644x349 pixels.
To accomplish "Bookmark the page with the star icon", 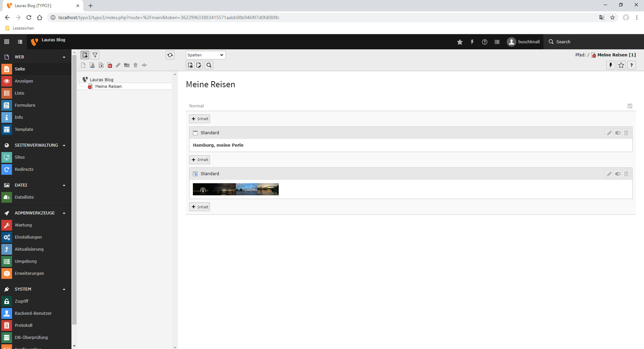I will coord(621,65).
